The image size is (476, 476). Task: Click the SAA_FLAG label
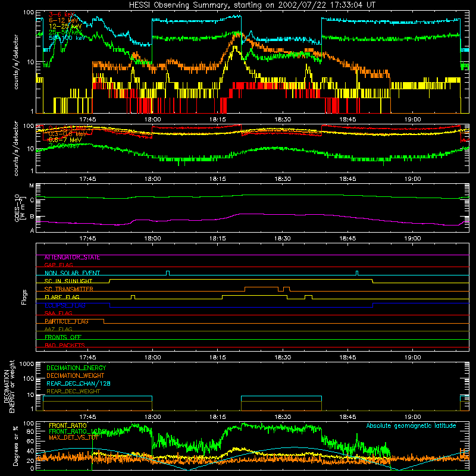click(x=58, y=313)
